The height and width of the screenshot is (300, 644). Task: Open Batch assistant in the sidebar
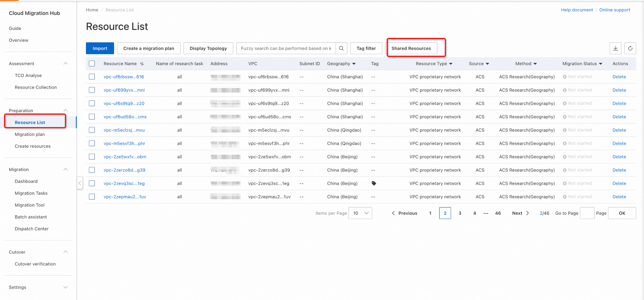(31, 217)
